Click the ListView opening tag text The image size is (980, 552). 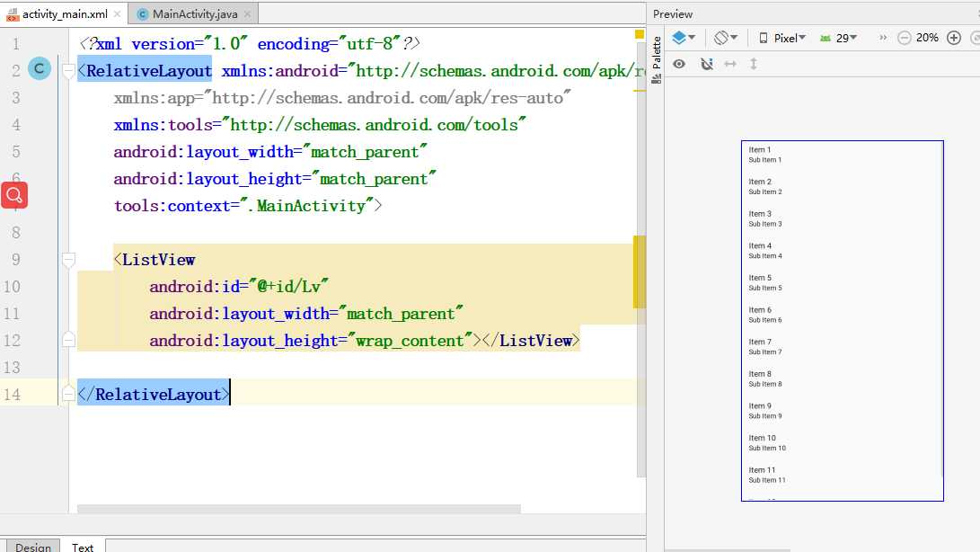[x=155, y=260]
